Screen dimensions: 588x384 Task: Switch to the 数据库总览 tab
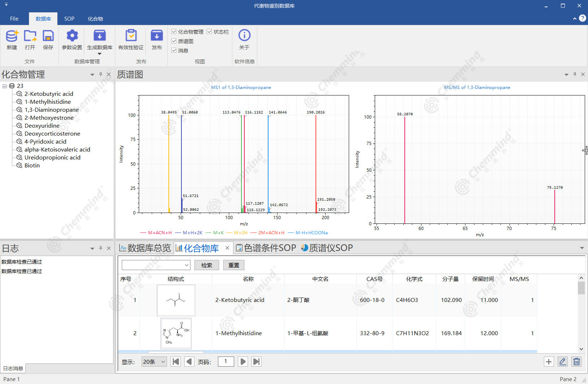[145, 248]
